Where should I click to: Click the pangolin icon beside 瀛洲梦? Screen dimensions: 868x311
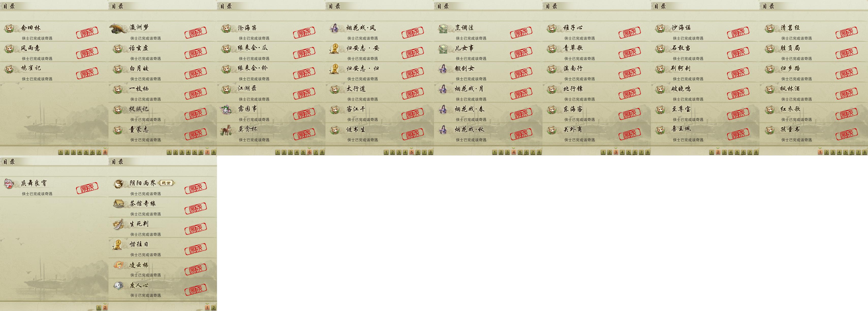(118, 28)
